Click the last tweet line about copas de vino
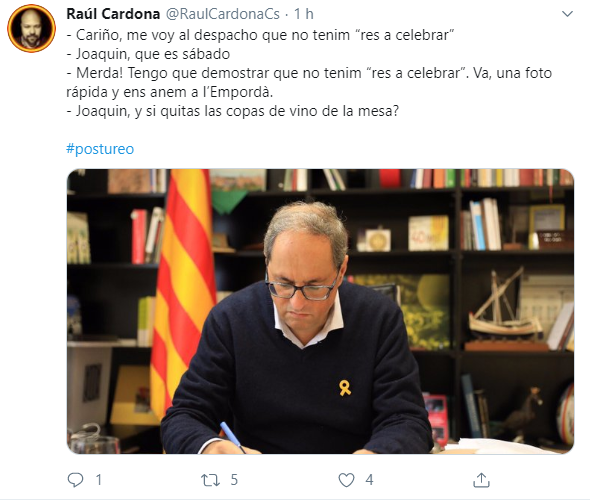 [233, 111]
